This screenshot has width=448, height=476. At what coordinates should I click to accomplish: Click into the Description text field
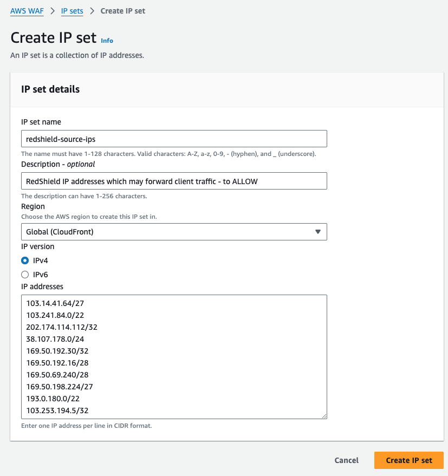tap(174, 181)
